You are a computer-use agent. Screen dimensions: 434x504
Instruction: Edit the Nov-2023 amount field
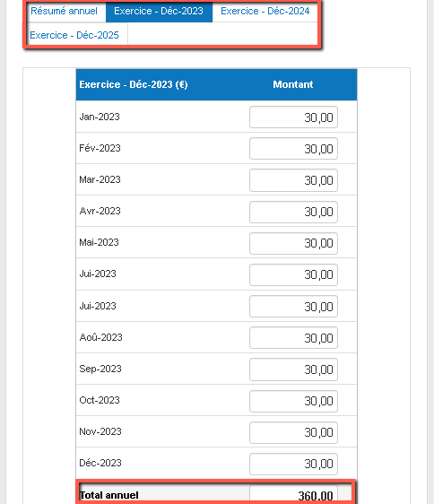(293, 432)
